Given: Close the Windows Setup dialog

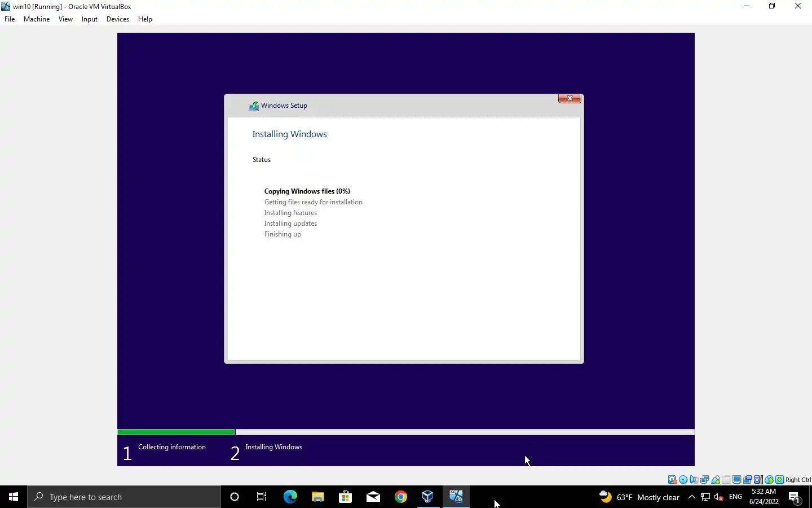Looking at the screenshot, I should (x=570, y=98).
